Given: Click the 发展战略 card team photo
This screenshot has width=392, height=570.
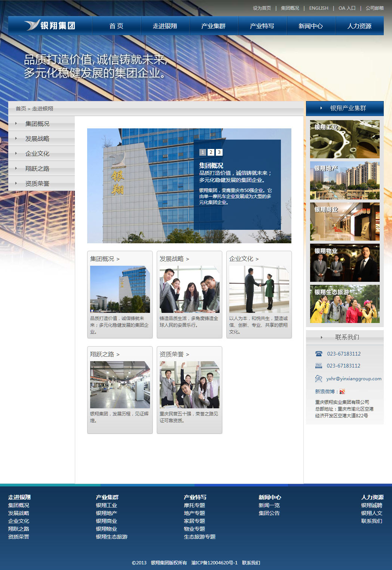Looking at the screenshot, I should pyautogui.click(x=190, y=289).
